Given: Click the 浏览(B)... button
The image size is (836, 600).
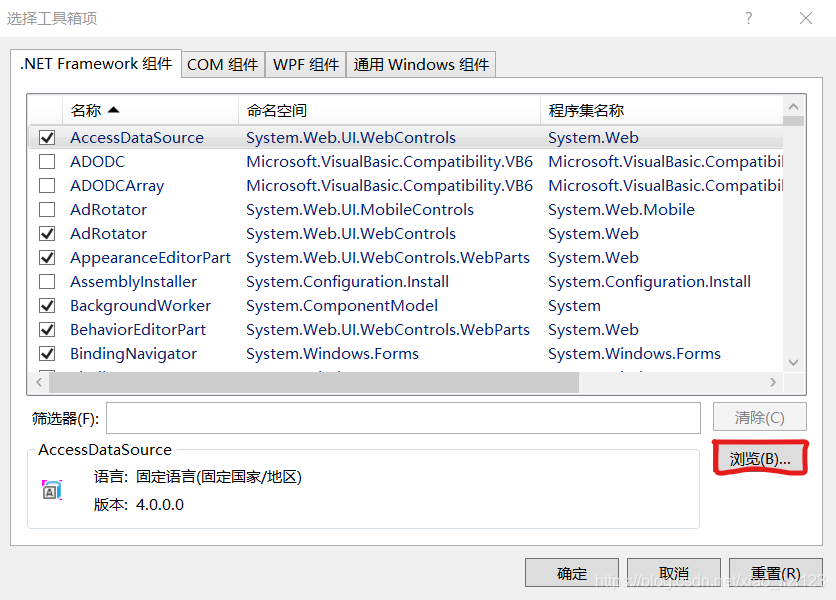Looking at the screenshot, I should tap(760, 459).
